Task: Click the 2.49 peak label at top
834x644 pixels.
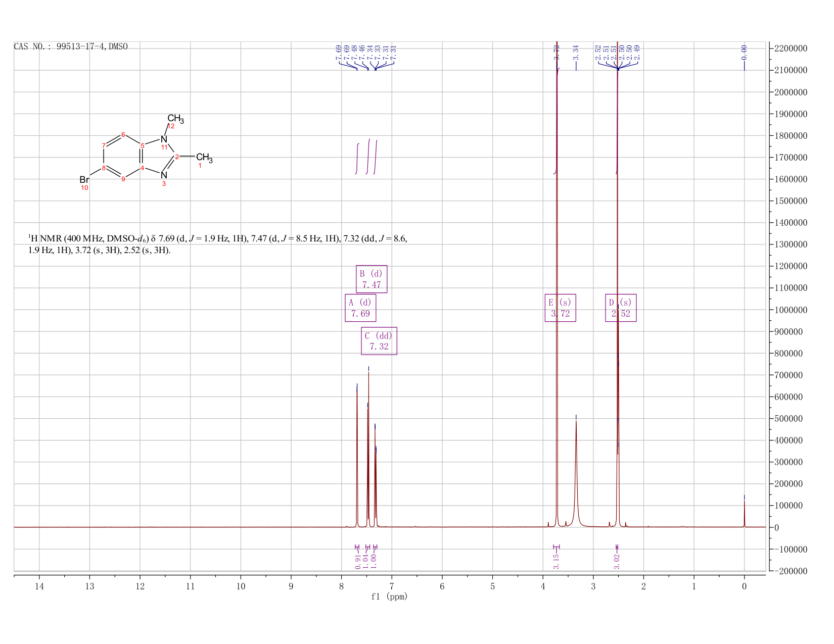Action: (637, 52)
